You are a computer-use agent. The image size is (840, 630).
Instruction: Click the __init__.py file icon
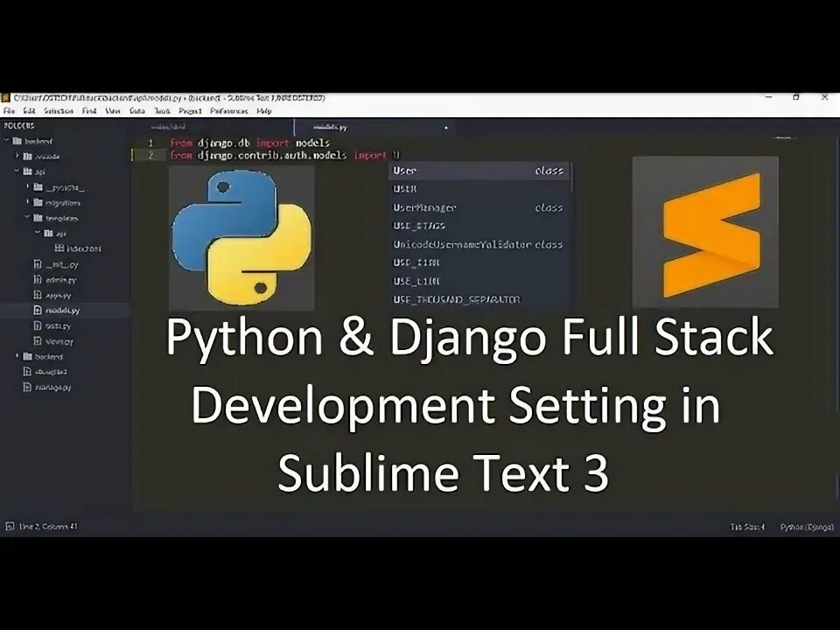coord(38,264)
